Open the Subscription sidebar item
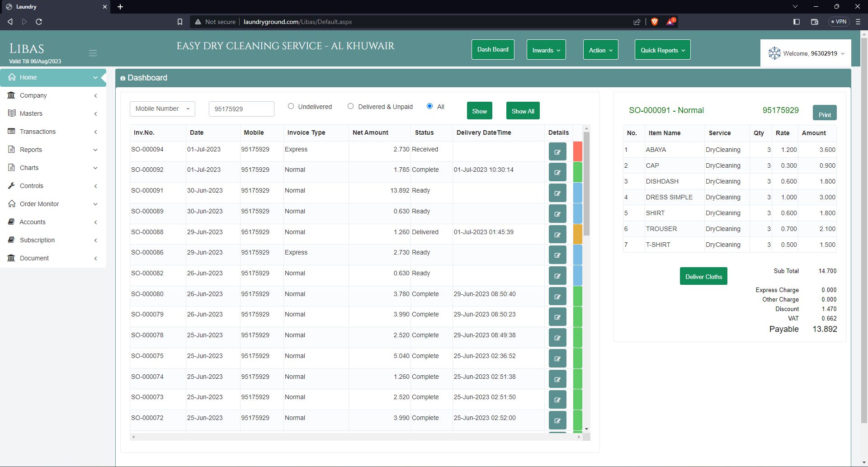Screen dimensions: 868x467 click(53, 240)
